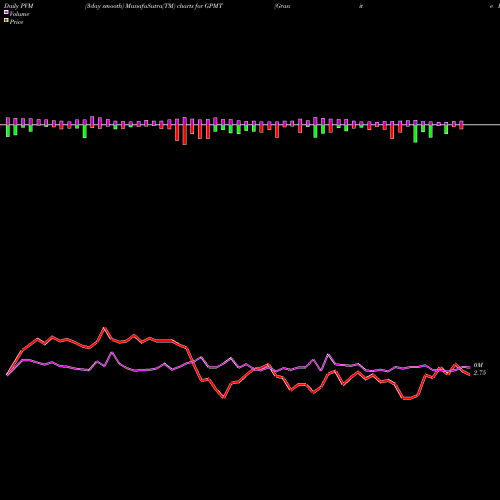This screenshot has height=500, width=500.
Task: Click the Price legend color swatch
Action: click(6, 21)
